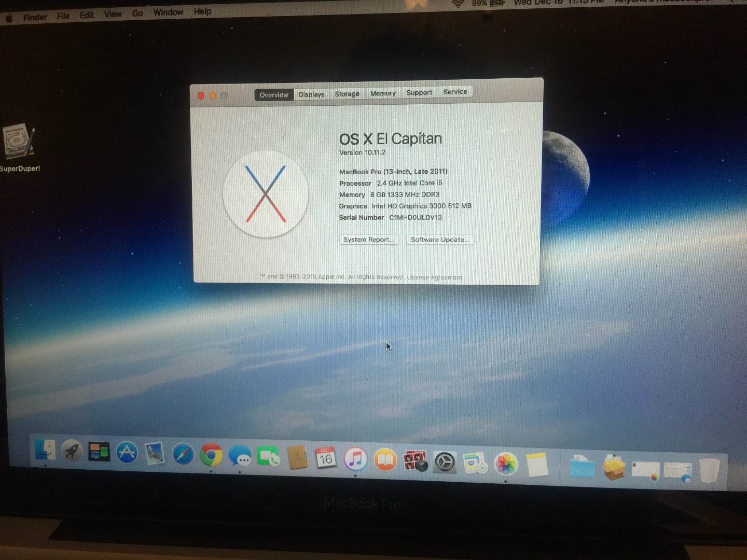Click the El Capitan X logo
The height and width of the screenshot is (560, 747).
[x=266, y=194]
